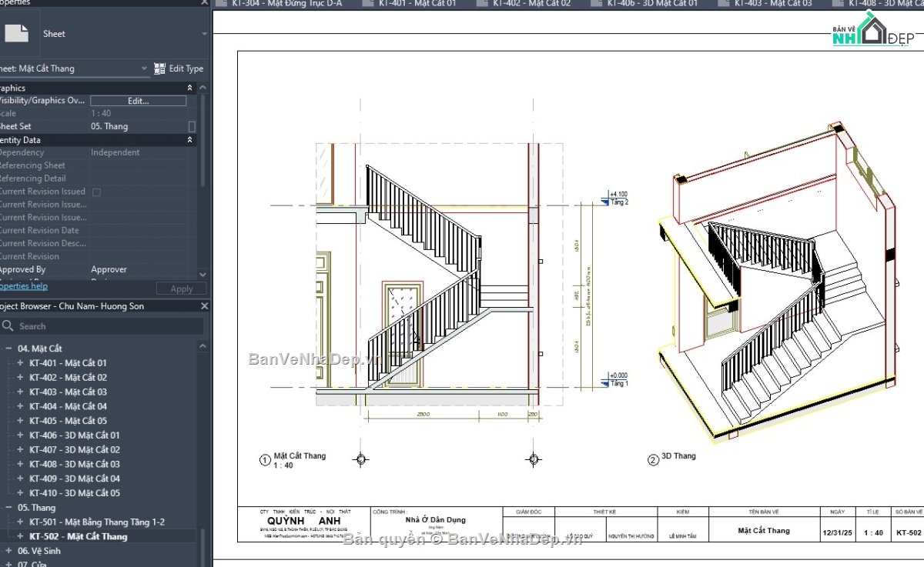
Task: Select KT-402 - Mặt Cắt 02 in browser
Action: [x=68, y=378]
